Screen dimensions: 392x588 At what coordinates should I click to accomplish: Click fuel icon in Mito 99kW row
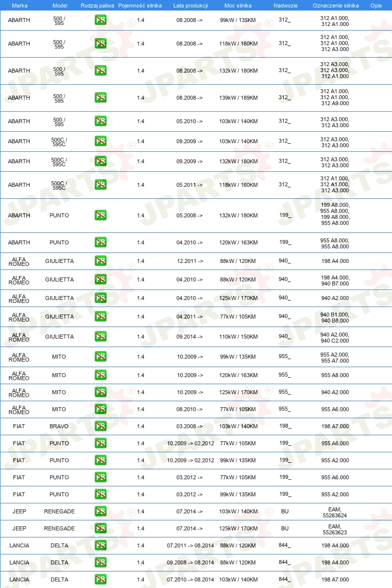(100, 357)
